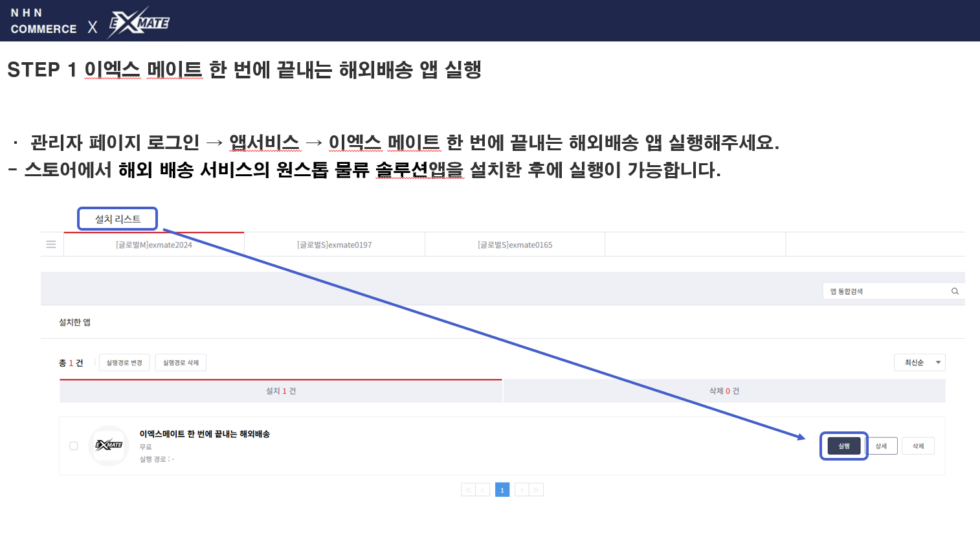Click the 실행 button to launch the app
This screenshot has width=980, height=548.
pyautogui.click(x=844, y=446)
